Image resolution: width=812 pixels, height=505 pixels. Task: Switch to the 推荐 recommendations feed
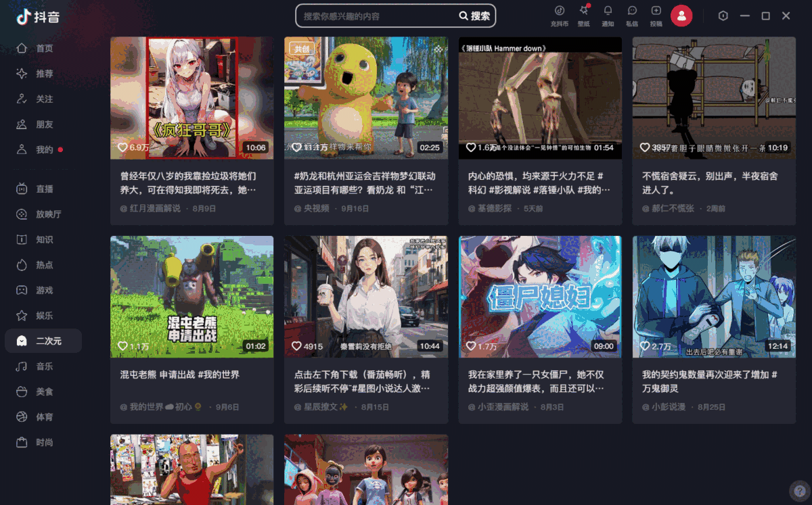tap(42, 74)
